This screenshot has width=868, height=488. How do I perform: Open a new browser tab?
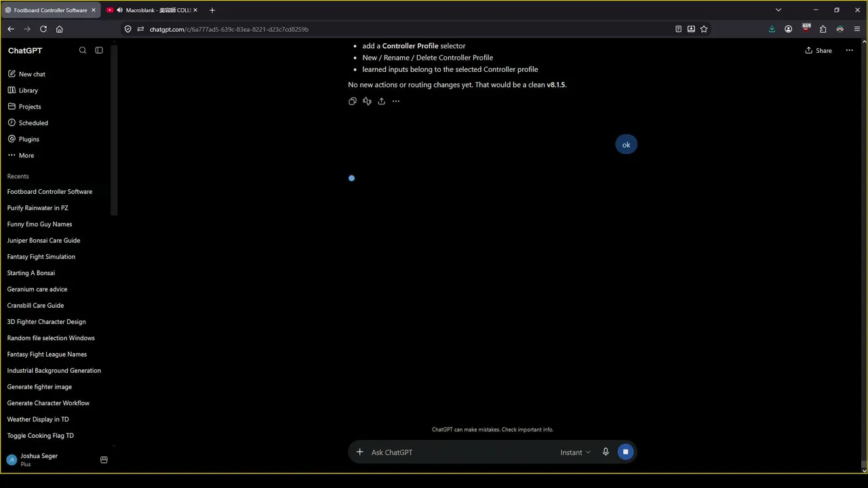pos(212,10)
